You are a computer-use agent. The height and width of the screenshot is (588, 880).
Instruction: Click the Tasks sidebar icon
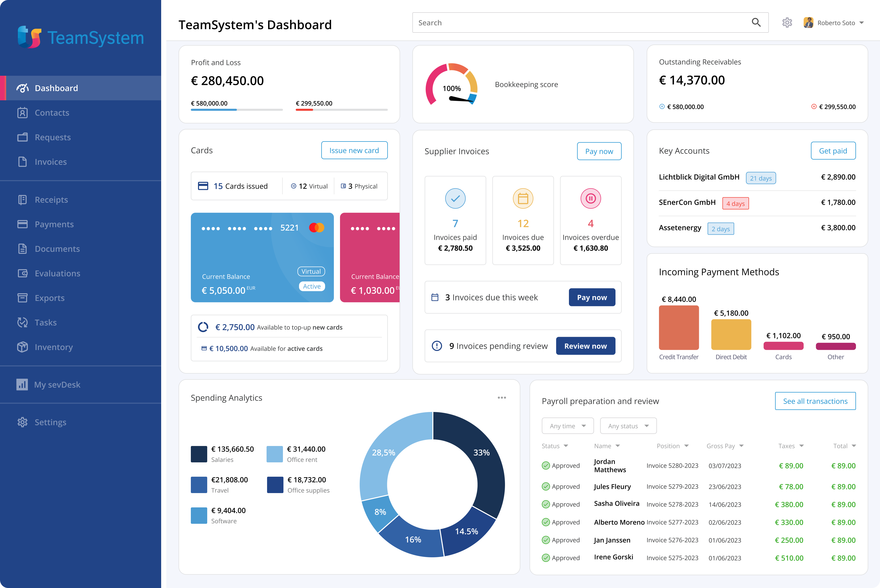tap(23, 322)
